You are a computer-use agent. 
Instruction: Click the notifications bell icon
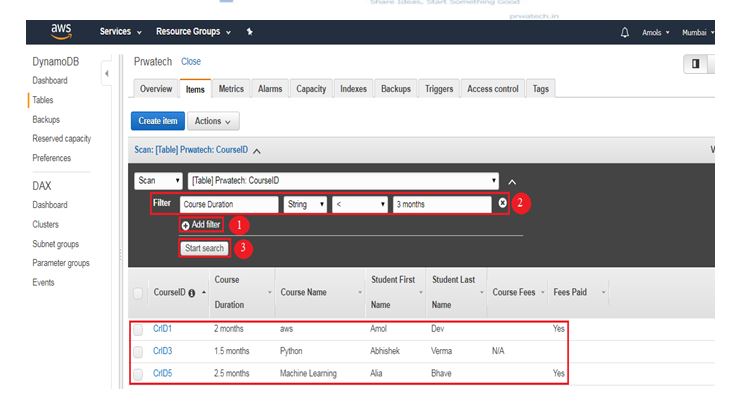tap(624, 32)
